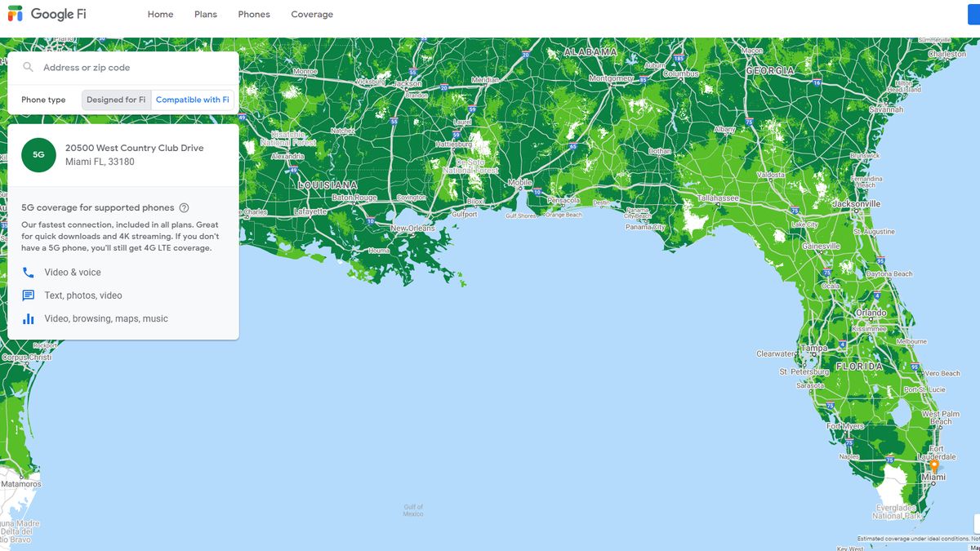Screen dimensions: 980x551
Task: Click the blue button at top right
Action: pos(973,15)
